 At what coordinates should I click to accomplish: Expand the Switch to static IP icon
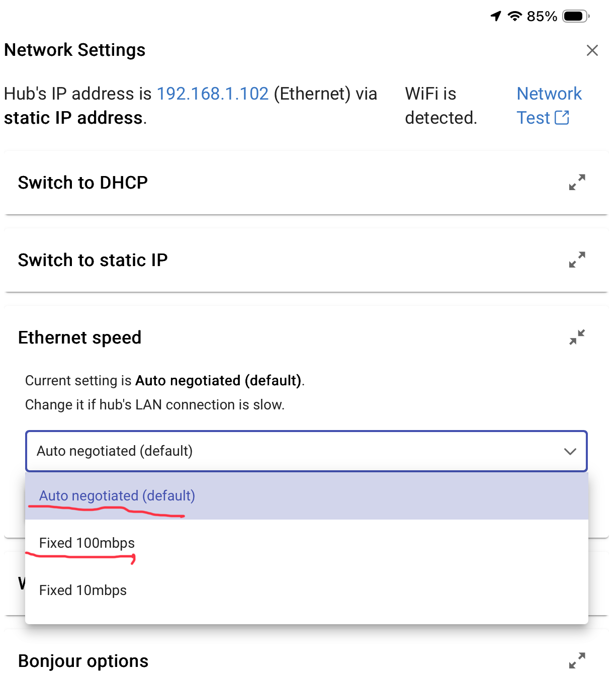point(577,260)
